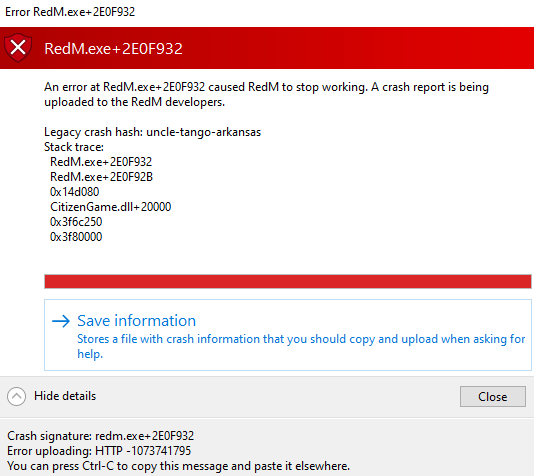Select stack entry CitizenGame.dll+20000
534x476 pixels.
tap(111, 207)
